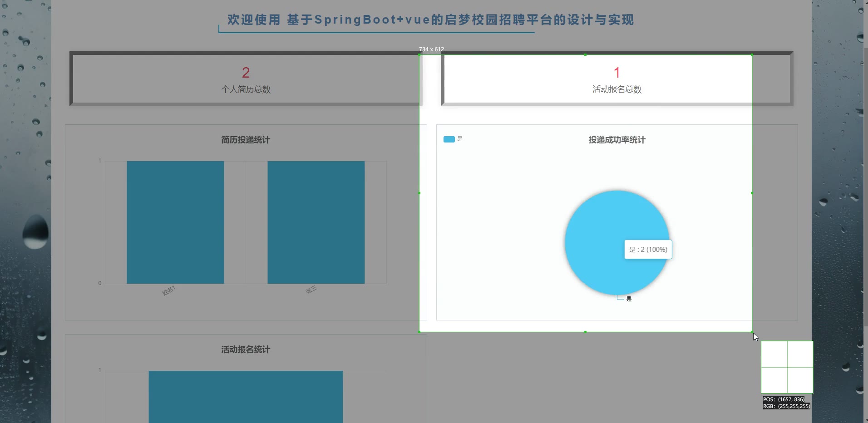Click the selection's right edge middle handle
The height and width of the screenshot is (423, 868).
(752, 193)
